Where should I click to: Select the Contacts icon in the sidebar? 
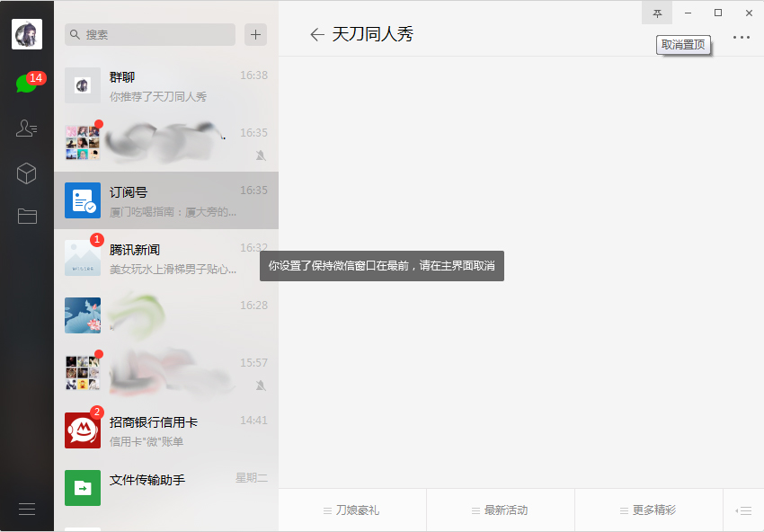pyautogui.click(x=26, y=128)
